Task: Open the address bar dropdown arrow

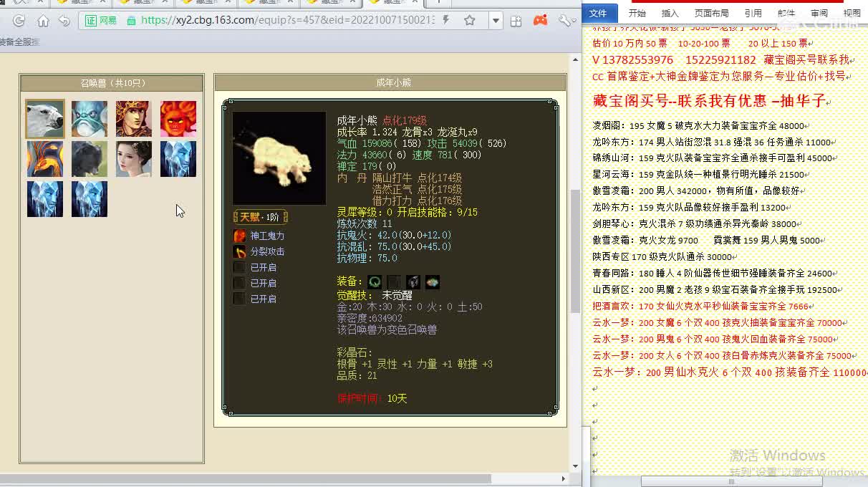Action: pyautogui.click(x=496, y=21)
